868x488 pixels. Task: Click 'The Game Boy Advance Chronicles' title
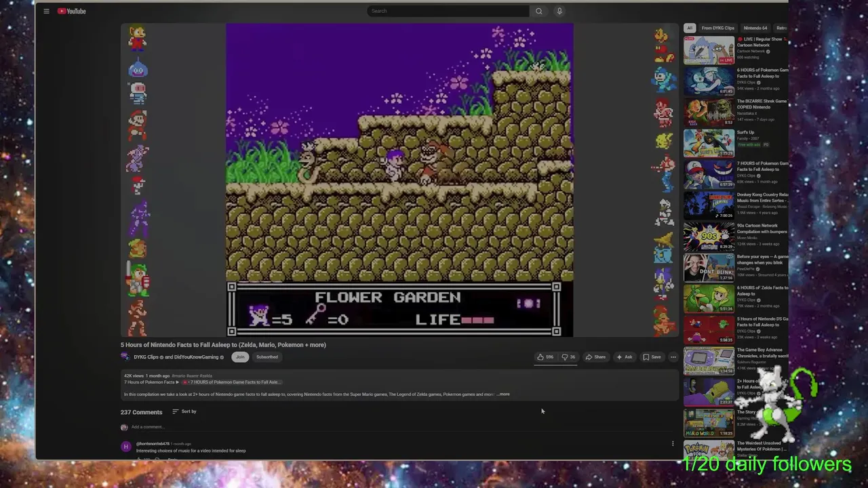(762, 352)
